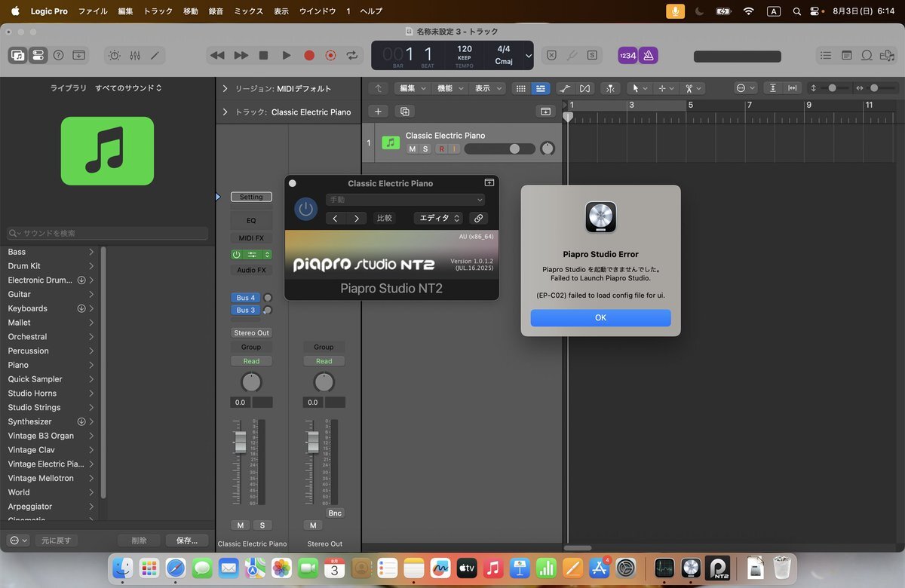Click the Rewind transport button
Image resolution: width=905 pixels, height=588 pixels.
click(217, 56)
